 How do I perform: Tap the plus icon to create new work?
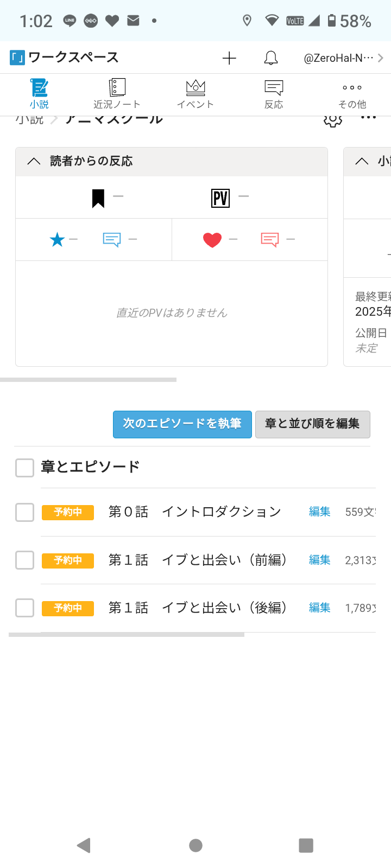click(x=229, y=58)
